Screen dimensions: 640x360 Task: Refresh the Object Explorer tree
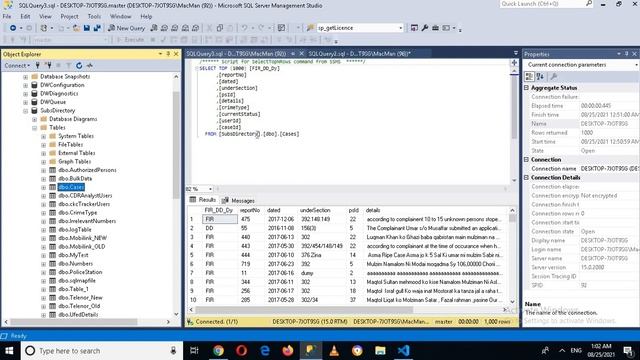point(79,65)
